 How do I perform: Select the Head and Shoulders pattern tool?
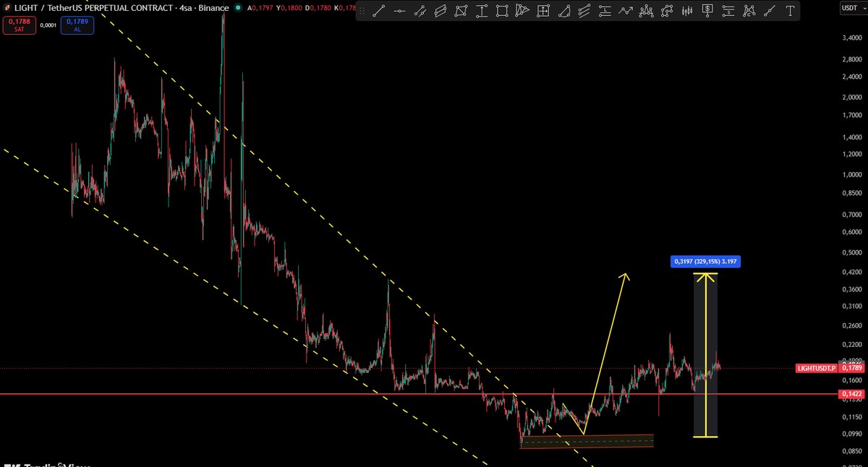[x=646, y=11]
